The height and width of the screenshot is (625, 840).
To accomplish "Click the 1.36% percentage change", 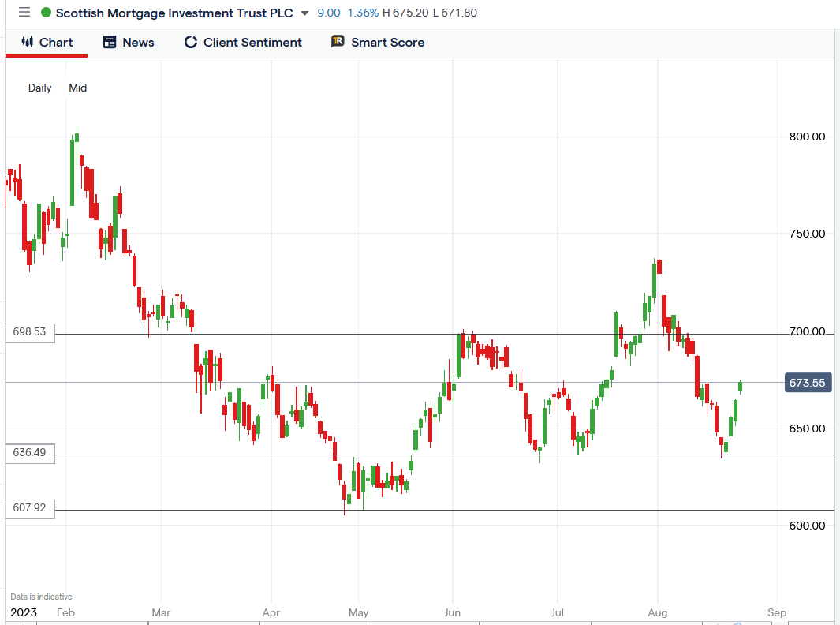I will point(363,13).
